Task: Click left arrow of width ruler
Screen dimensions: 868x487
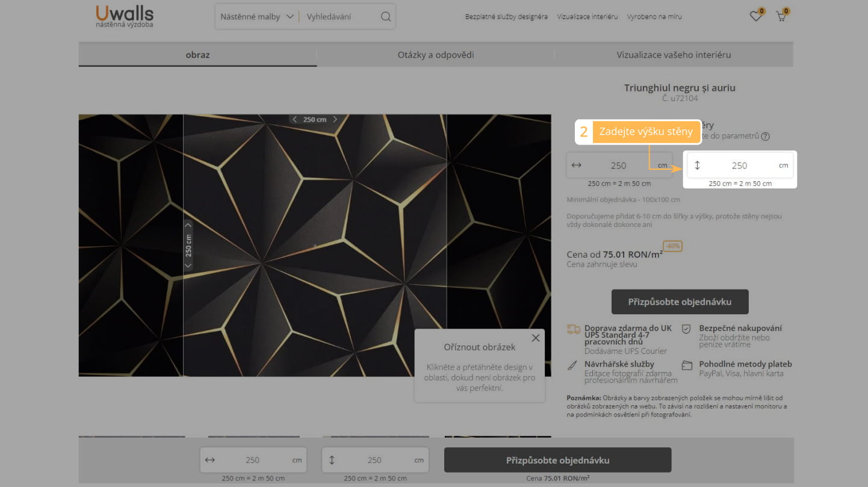Action: click(294, 119)
